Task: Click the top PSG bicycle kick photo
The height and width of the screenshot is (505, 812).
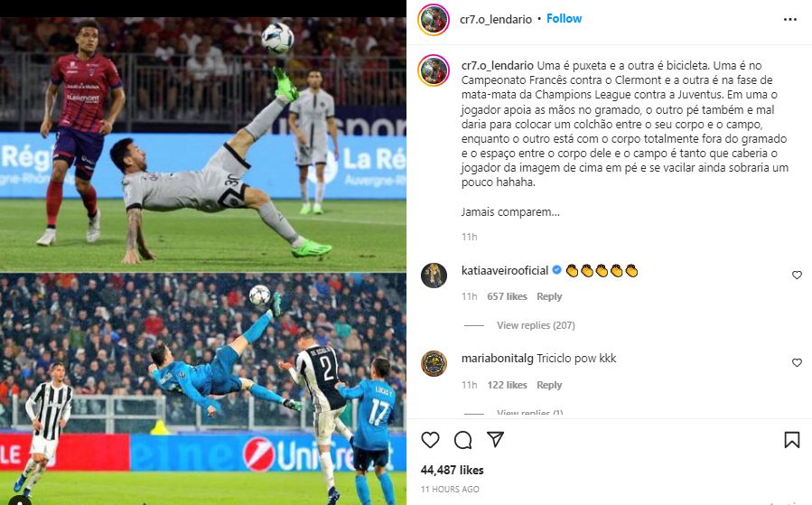Action: point(203,145)
